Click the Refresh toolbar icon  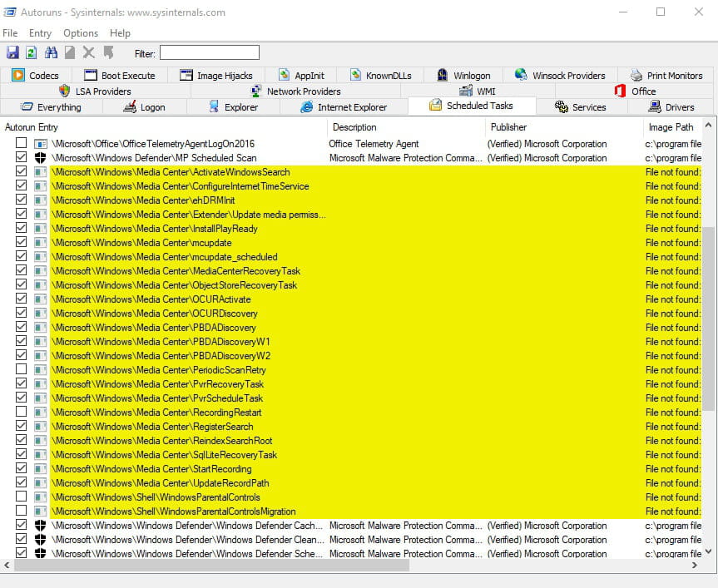(31, 52)
